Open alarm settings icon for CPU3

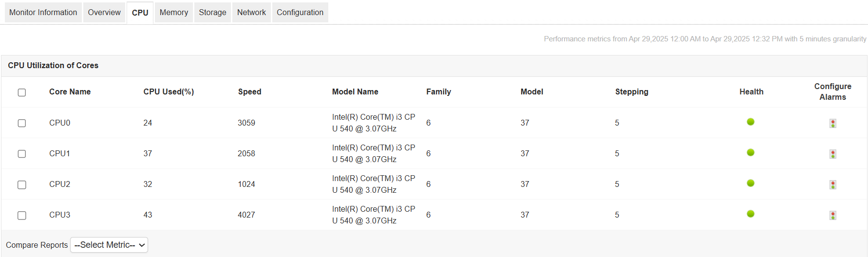point(833,216)
